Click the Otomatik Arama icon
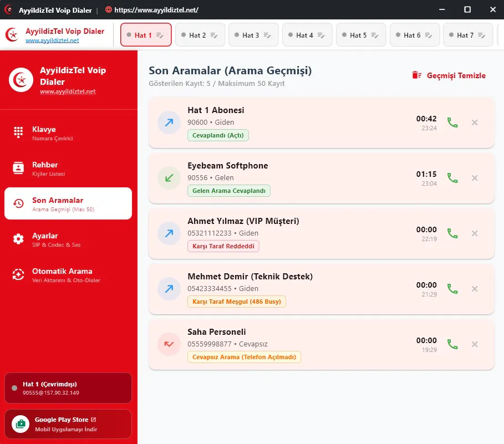The width and height of the screenshot is (504, 444). 18,275
